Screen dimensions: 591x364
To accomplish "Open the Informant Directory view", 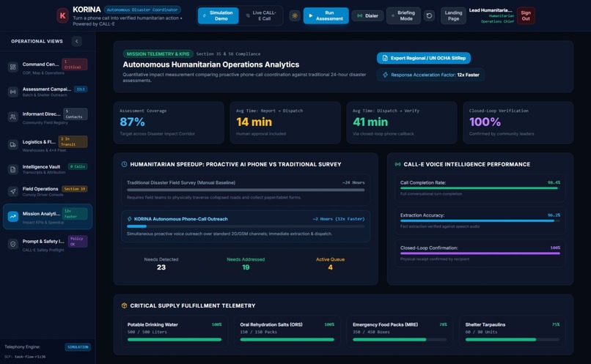I will [48, 116].
